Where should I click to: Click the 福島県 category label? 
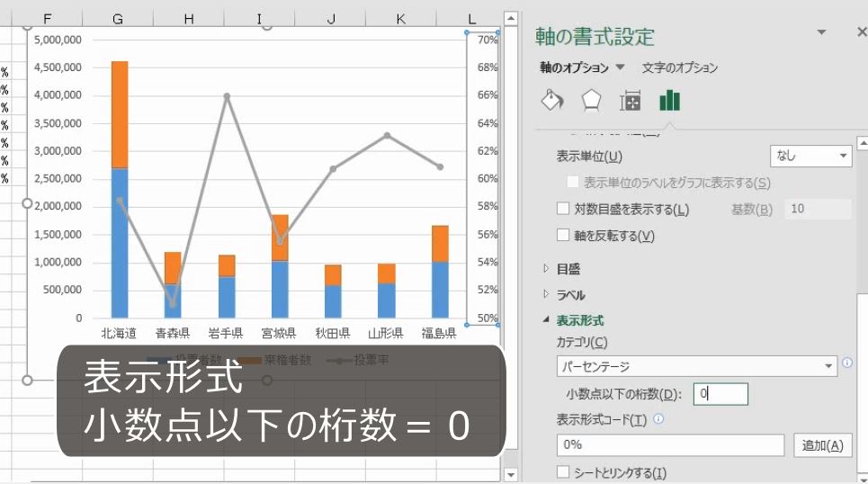click(x=439, y=333)
